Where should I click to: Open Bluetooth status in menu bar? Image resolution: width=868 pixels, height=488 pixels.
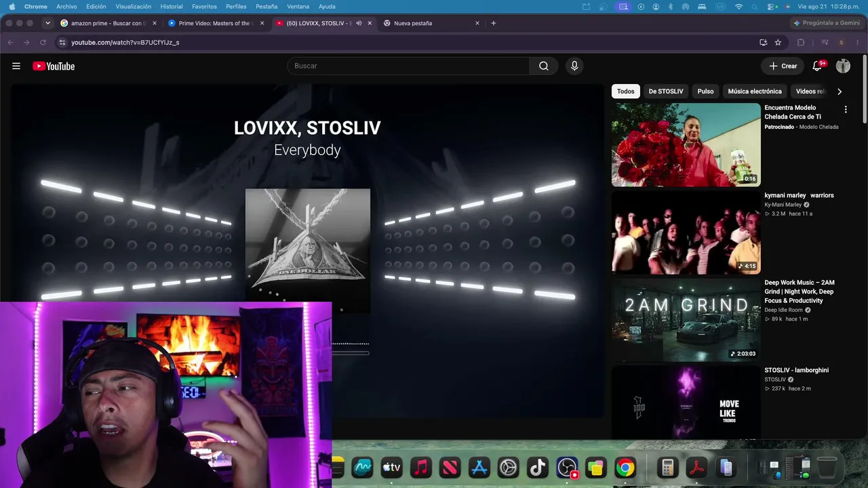[671, 7]
